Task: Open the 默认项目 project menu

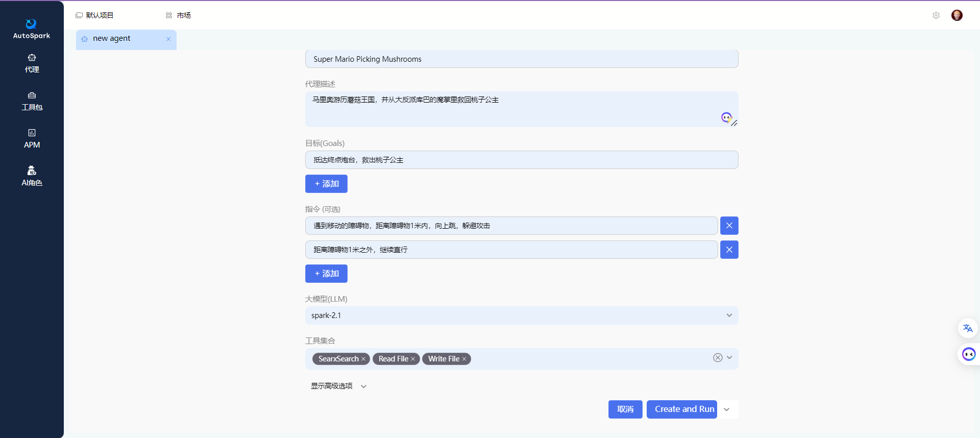Action: pyautogui.click(x=94, y=15)
